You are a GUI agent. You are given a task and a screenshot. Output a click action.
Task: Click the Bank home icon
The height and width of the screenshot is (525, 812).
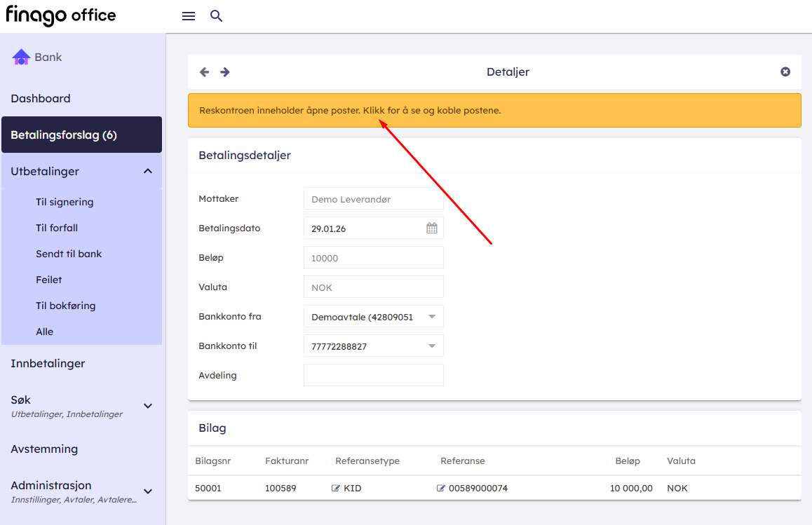21,57
